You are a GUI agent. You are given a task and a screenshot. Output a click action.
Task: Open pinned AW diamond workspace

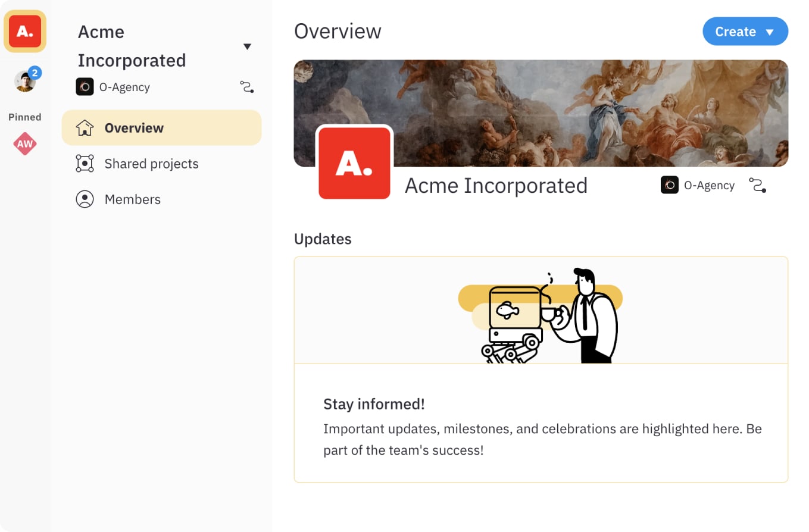click(x=25, y=143)
